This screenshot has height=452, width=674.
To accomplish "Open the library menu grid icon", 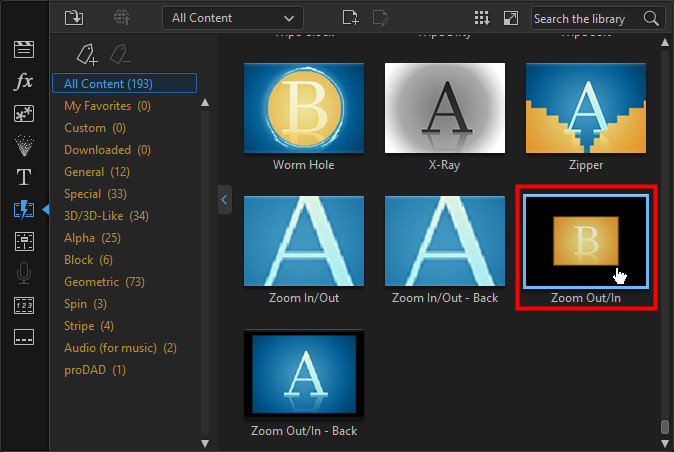I will [481, 18].
